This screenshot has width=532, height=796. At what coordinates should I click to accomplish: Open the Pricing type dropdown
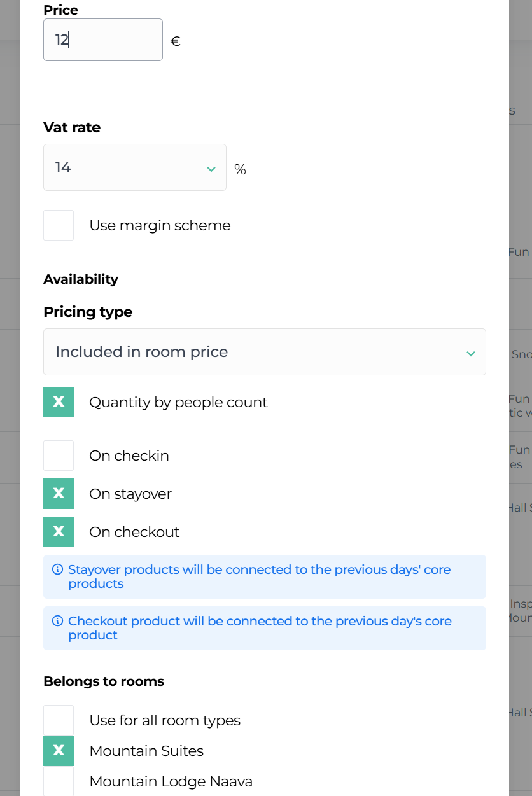coord(264,352)
